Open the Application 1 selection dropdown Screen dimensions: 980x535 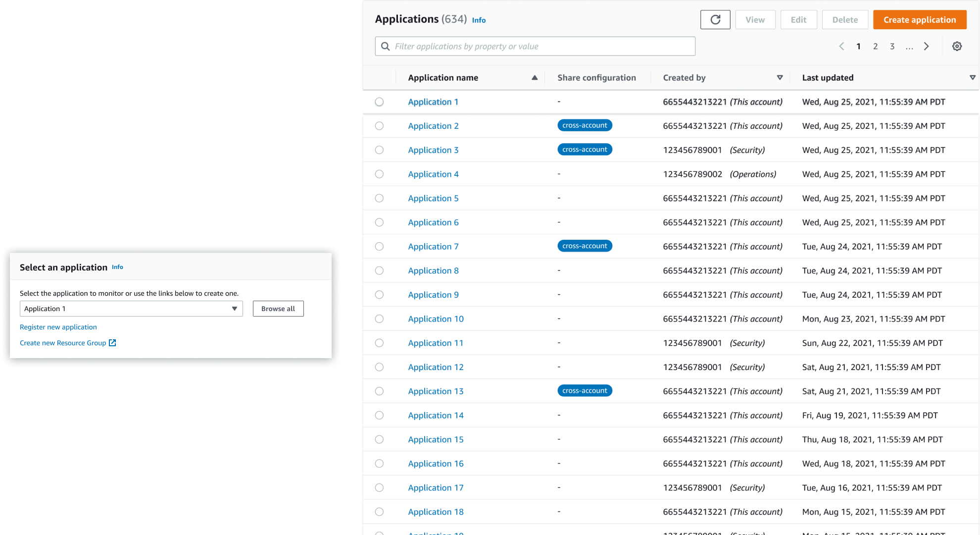coord(131,309)
